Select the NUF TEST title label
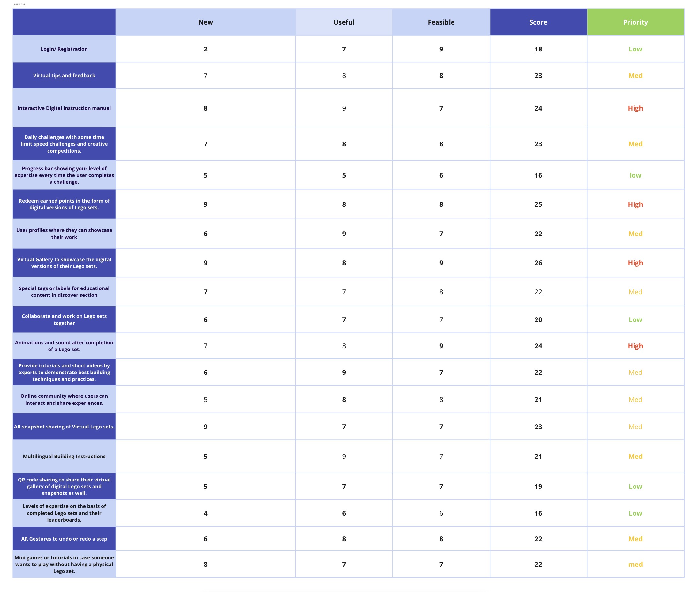700x592 pixels. pyautogui.click(x=19, y=4)
